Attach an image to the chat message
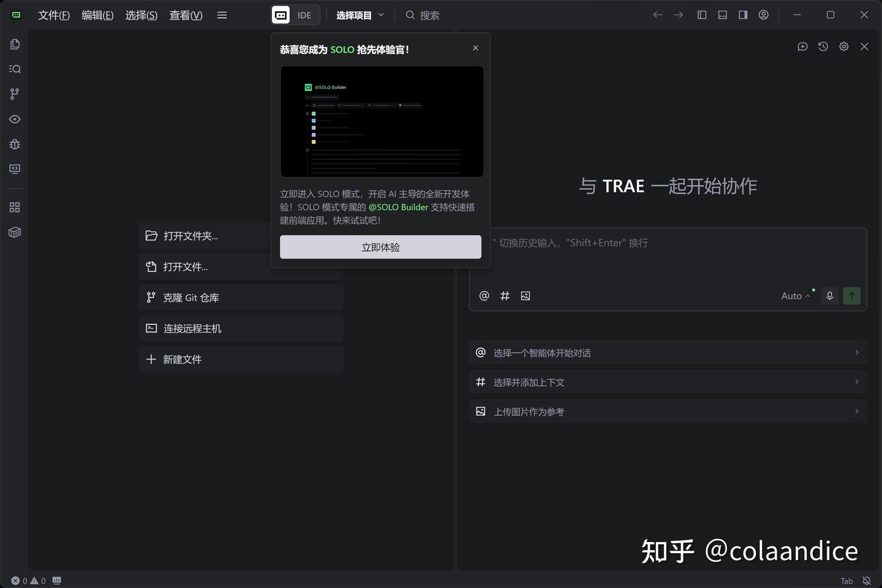The height and width of the screenshot is (588, 882). tap(525, 295)
